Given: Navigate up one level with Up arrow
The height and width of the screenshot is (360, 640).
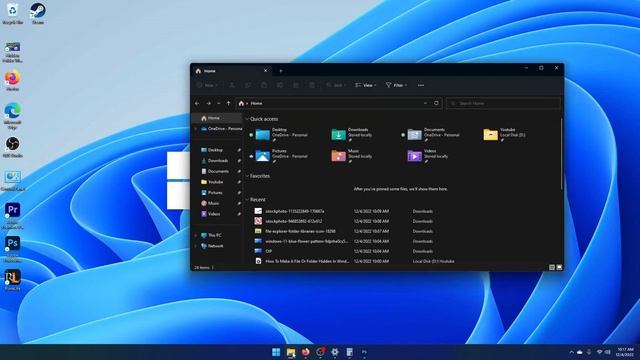Looking at the screenshot, I should (229, 103).
